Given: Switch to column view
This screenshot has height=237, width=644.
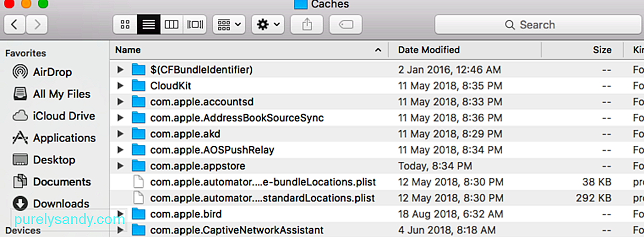Looking at the screenshot, I should 171,24.
